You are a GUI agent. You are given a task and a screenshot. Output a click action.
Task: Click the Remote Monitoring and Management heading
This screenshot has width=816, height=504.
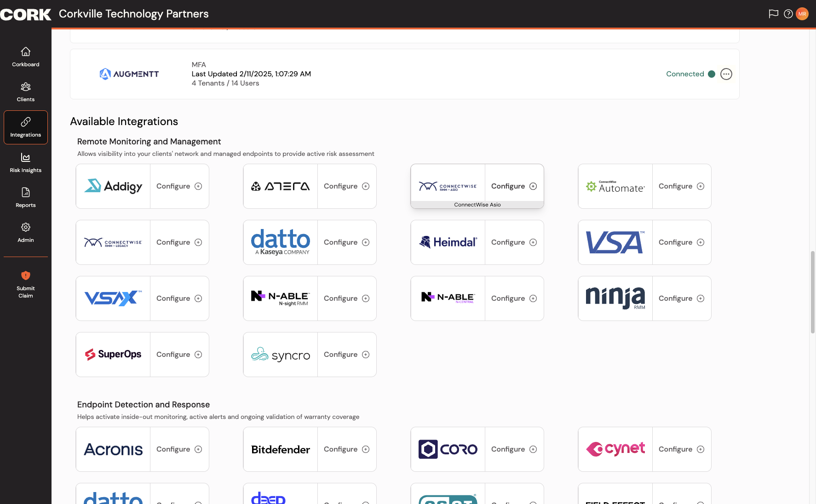pos(149,142)
